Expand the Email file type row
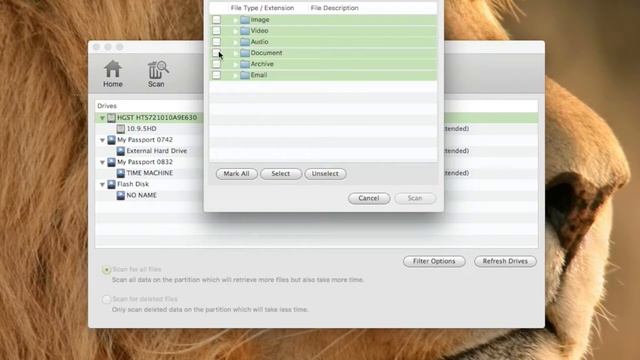This screenshot has width=640, height=360. [235, 76]
